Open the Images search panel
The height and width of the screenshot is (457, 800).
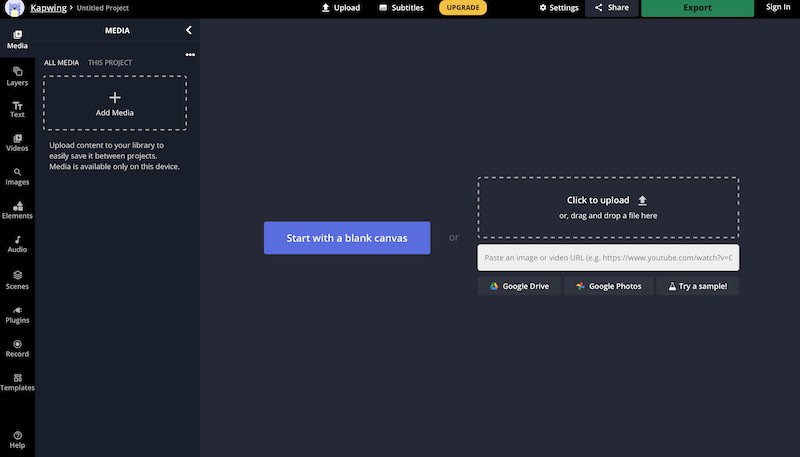pyautogui.click(x=17, y=176)
